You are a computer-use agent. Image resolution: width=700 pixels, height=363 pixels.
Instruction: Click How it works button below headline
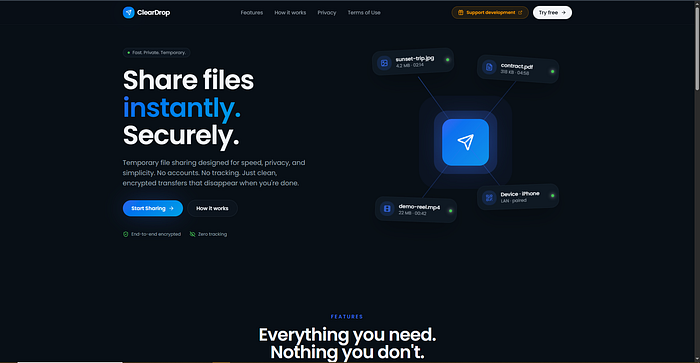[x=212, y=208]
